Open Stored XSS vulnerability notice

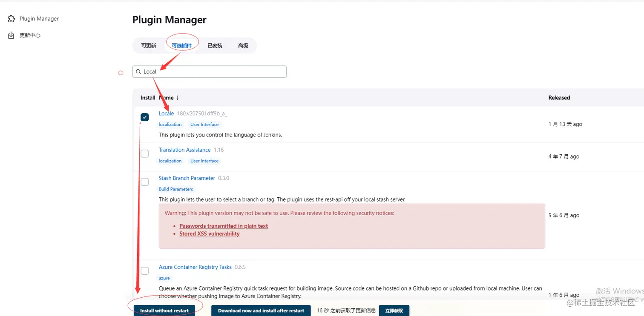coord(210,233)
